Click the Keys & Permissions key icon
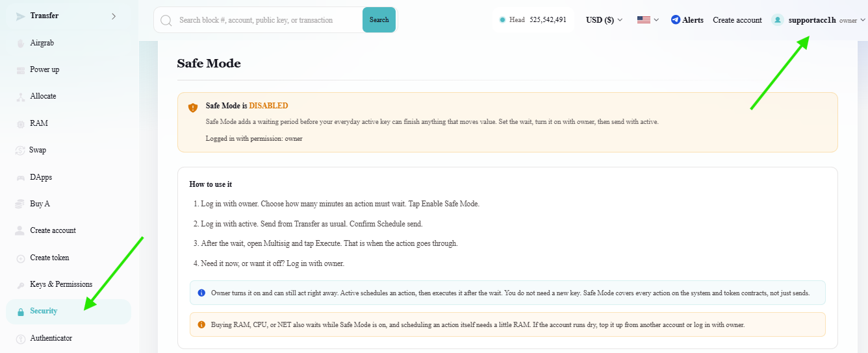The height and width of the screenshot is (353, 868). tap(20, 284)
